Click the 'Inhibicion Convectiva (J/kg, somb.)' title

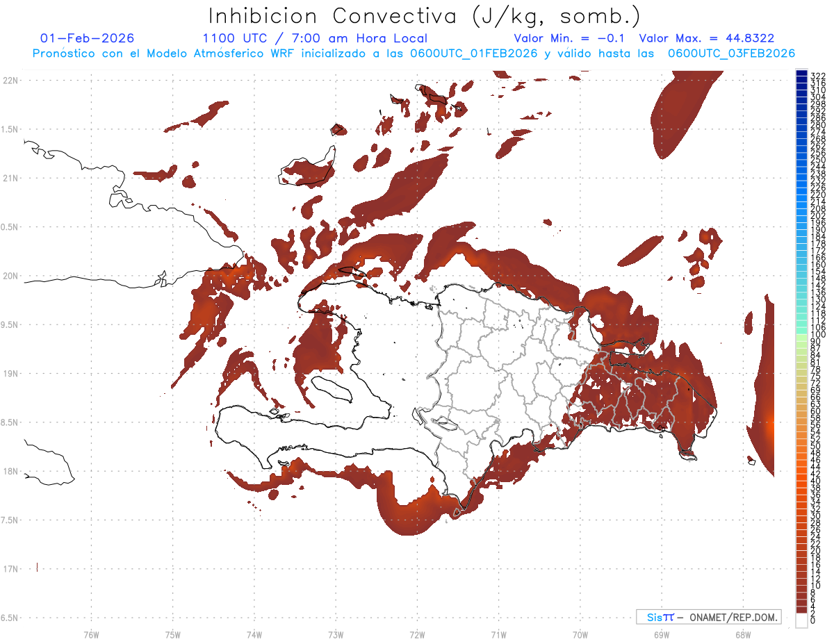coord(425,16)
